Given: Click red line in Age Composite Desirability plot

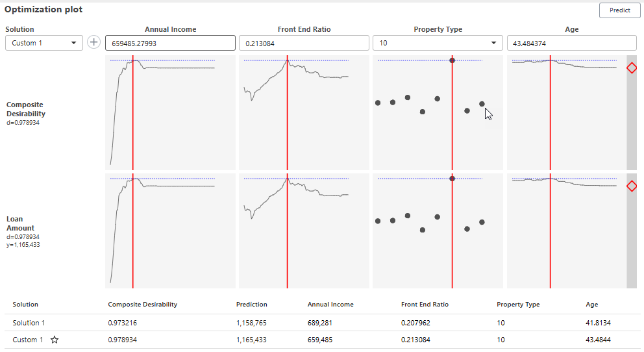Looking at the screenshot, I should tap(550, 117).
